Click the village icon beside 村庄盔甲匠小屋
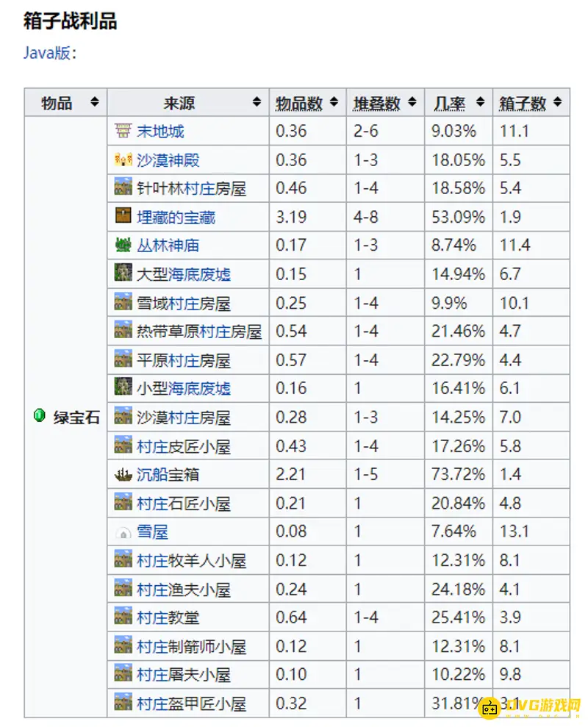Image resolution: width=588 pixels, height=727 pixels. (123, 701)
